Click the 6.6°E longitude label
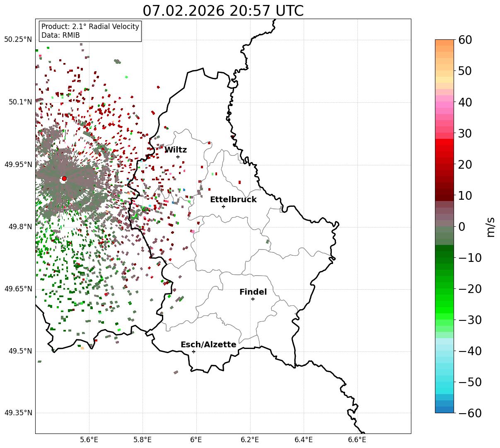 (x=357, y=440)
